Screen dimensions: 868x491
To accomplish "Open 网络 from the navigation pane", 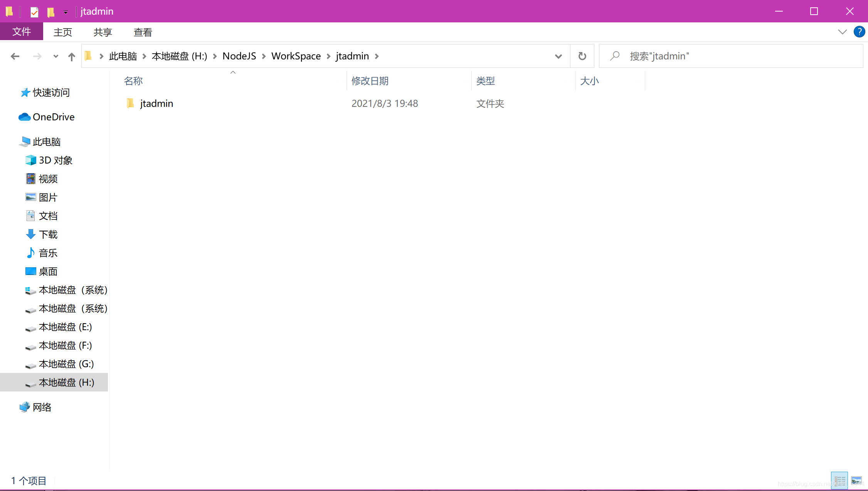I will (x=41, y=407).
